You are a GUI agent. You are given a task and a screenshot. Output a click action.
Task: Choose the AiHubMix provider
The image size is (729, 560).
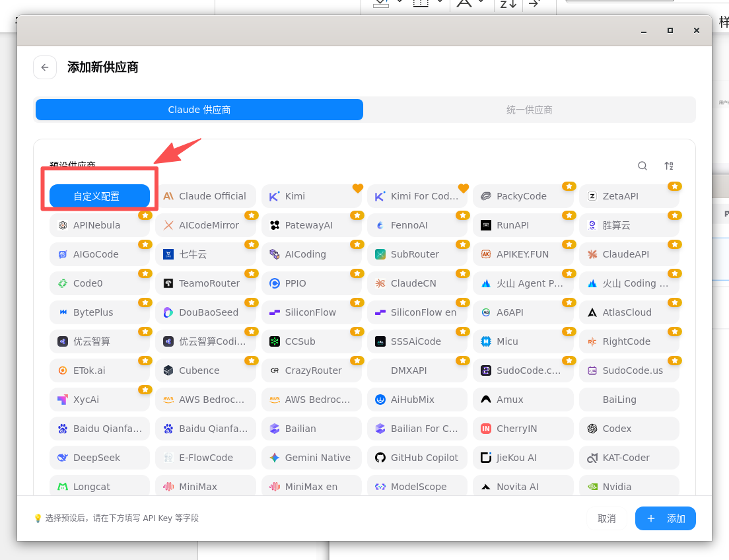pos(417,400)
